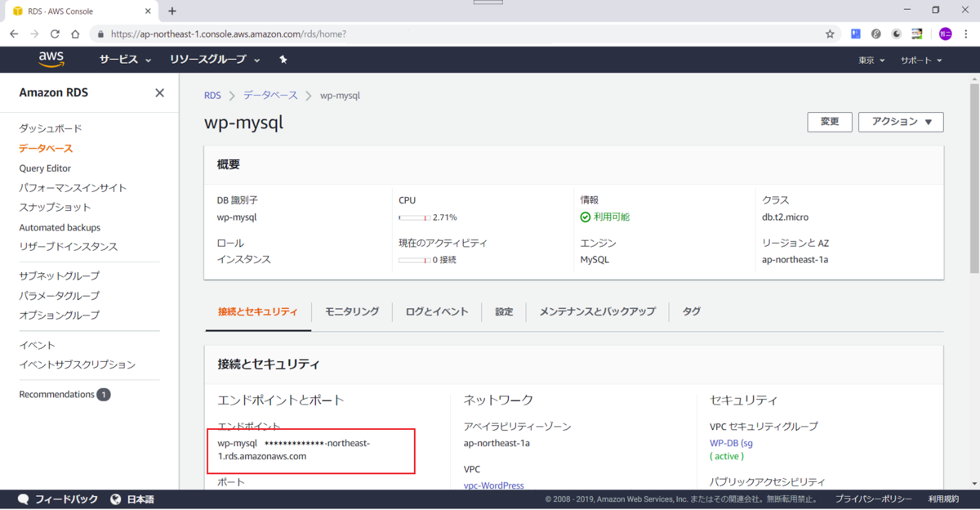Click the browser home icon
Viewport: 980px width, 510px height.
73,34
